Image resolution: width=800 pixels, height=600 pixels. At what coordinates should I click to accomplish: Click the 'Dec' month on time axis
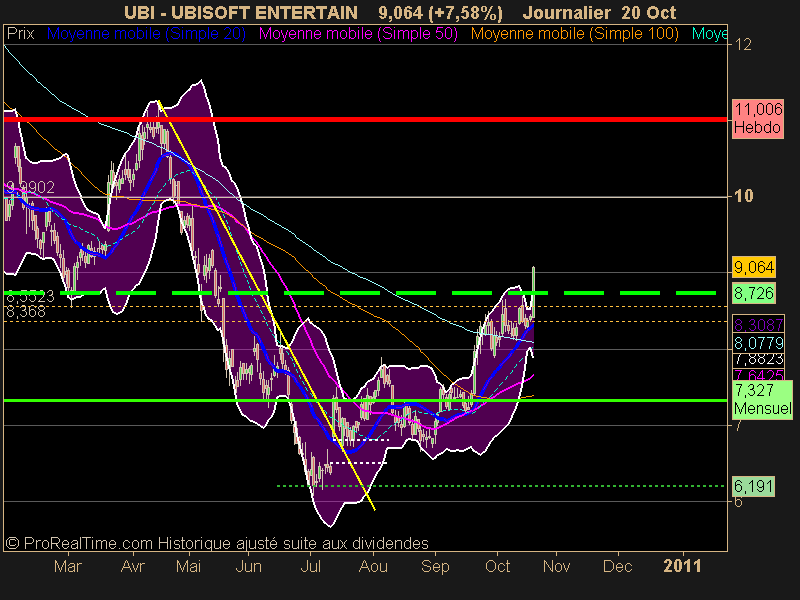[x=618, y=566]
